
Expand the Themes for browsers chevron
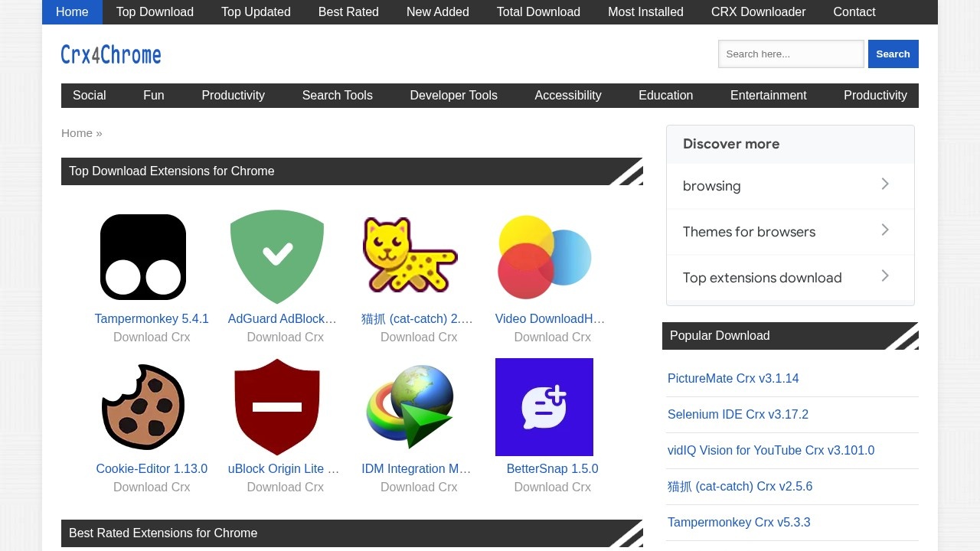[x=885, y=230]
